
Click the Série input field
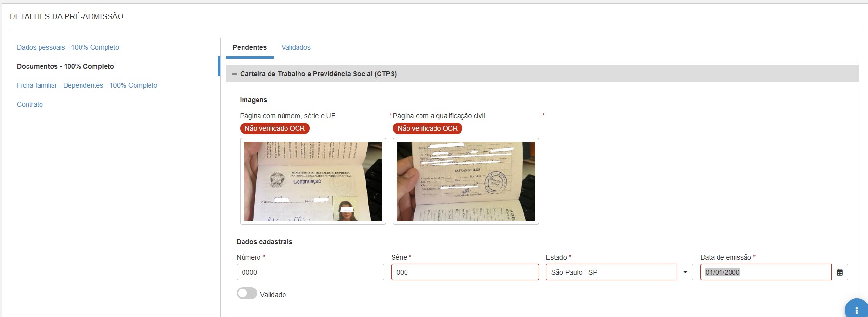point(465,272)
